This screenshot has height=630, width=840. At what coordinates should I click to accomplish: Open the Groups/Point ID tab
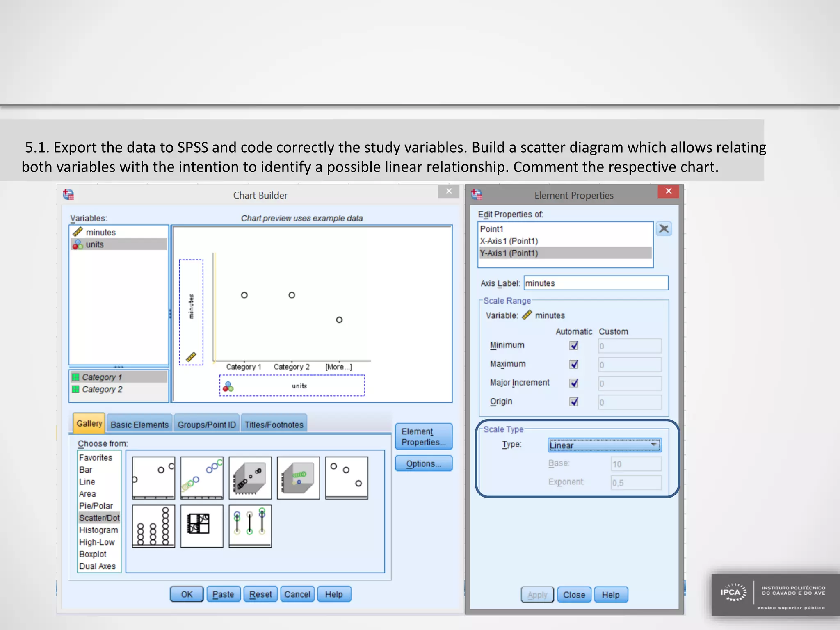[207, 425]
